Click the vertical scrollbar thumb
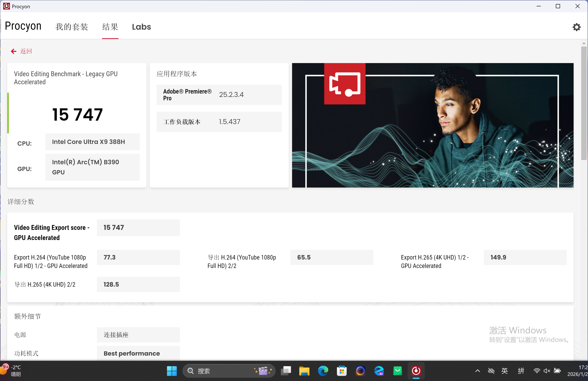This screenshot has height=381, width=588. click(584, 104)
